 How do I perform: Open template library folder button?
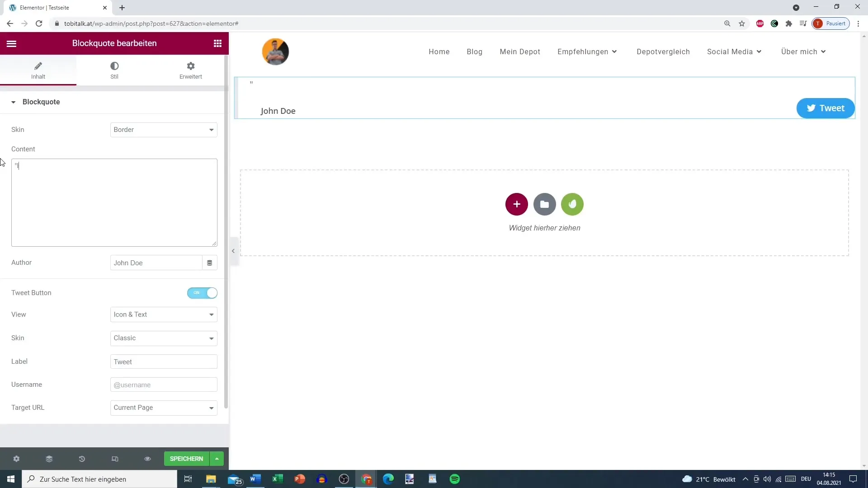tap(545, 204)
